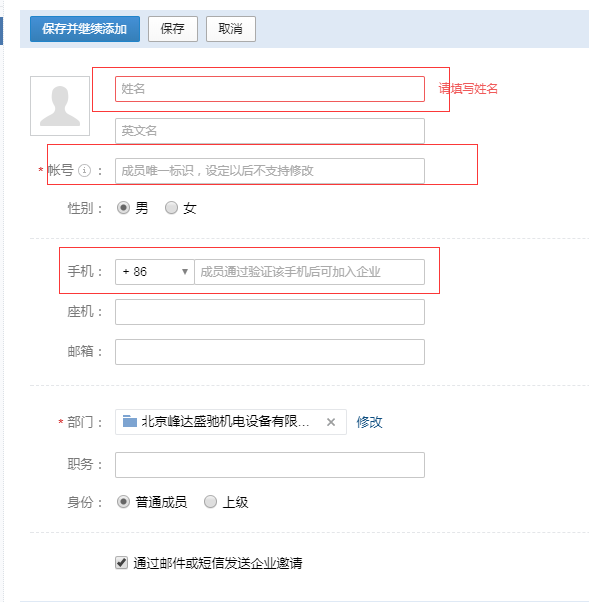This screenshot has height=602, width=589.
Task: Click the 邮箱 email input field
Action: [270, 352]
